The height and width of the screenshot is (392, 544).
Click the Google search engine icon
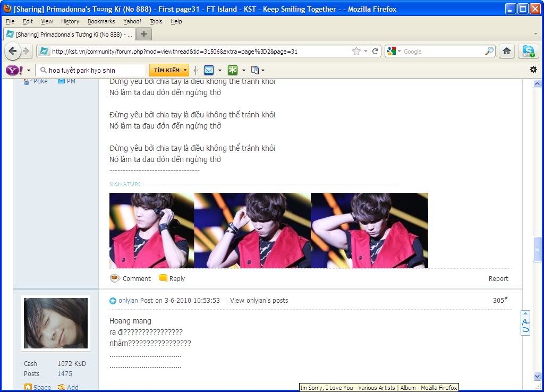pyautogui.click(x=392, y=52)
